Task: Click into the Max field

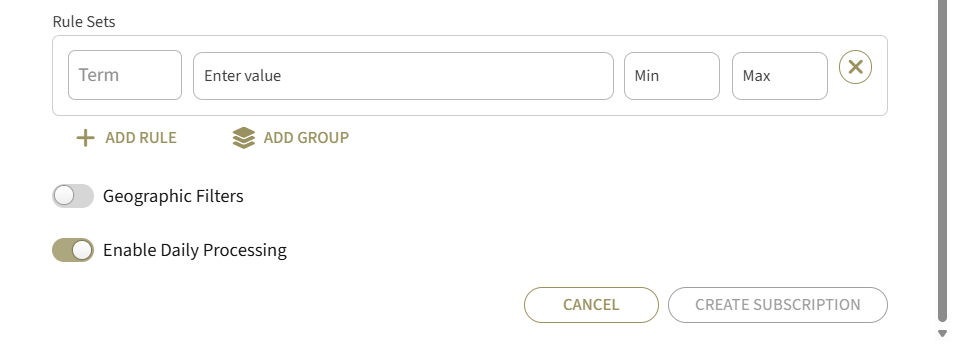Action: point(779,76)
